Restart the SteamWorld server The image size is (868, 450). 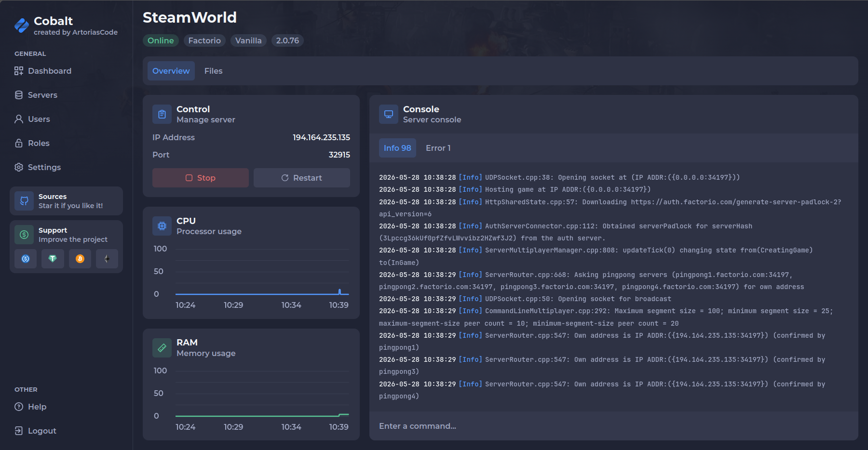point(302,178)
